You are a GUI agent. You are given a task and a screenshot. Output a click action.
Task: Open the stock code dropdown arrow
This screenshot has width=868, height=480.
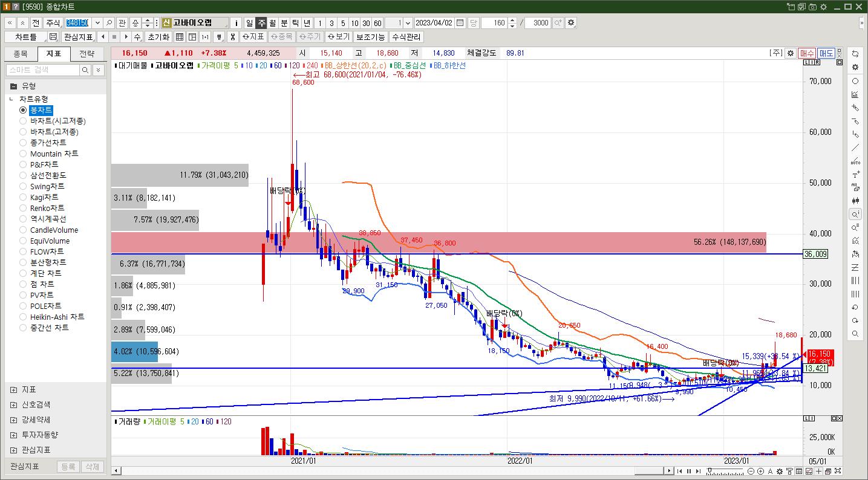coord(97,23)
